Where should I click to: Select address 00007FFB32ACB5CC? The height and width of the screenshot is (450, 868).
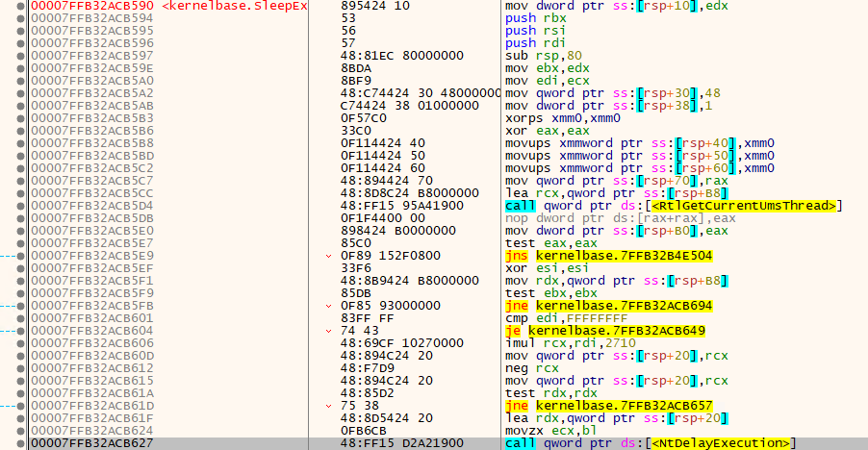tap(92, 193)
